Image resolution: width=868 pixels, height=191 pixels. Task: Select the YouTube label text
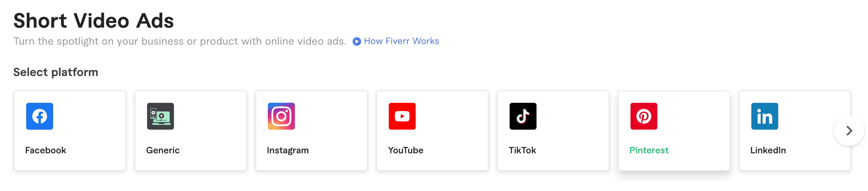click(x=405, y=150)
